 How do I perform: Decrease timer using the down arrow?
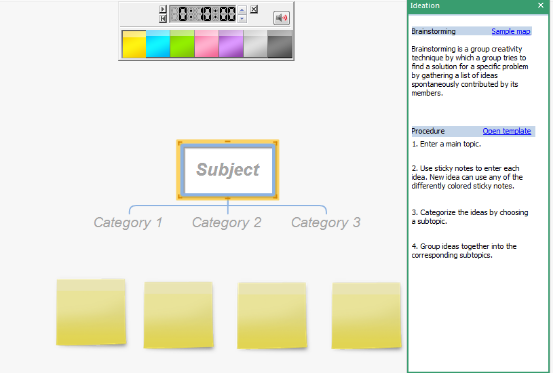(x=242, y=18)
